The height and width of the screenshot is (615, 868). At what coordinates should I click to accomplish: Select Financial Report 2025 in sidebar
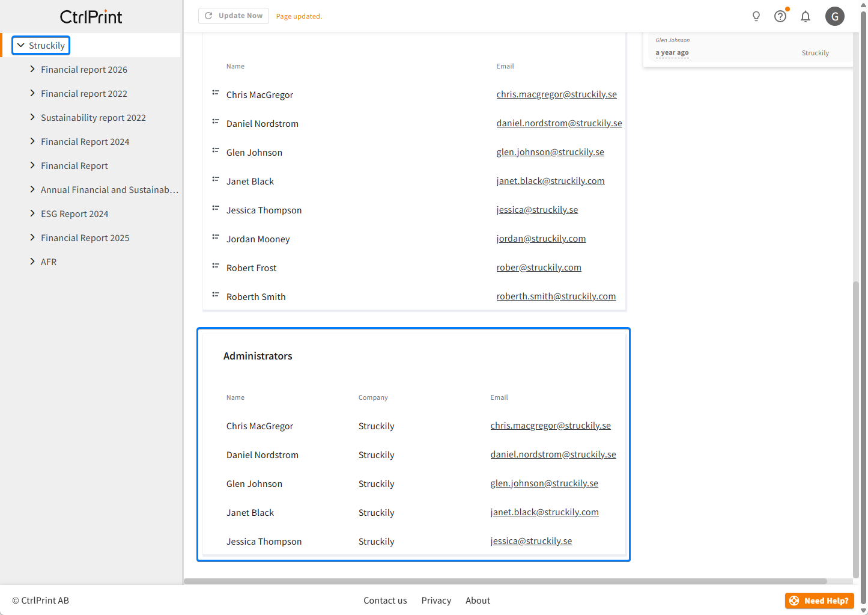tap(85, 238)
